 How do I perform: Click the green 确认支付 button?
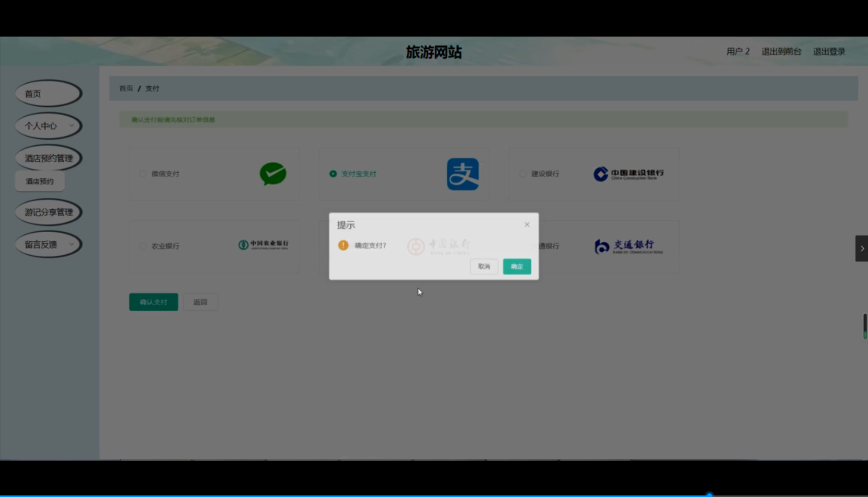154,302
